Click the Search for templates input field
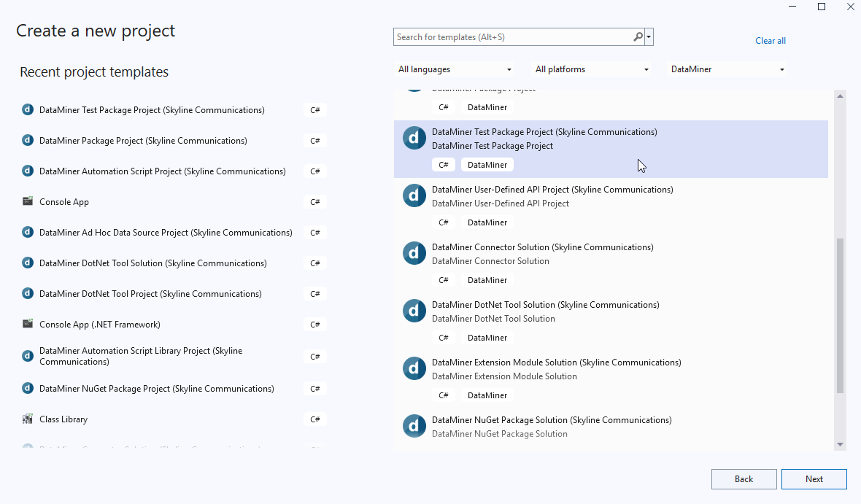Viewport: 861px width, 504px height. (x=511, y=36)
